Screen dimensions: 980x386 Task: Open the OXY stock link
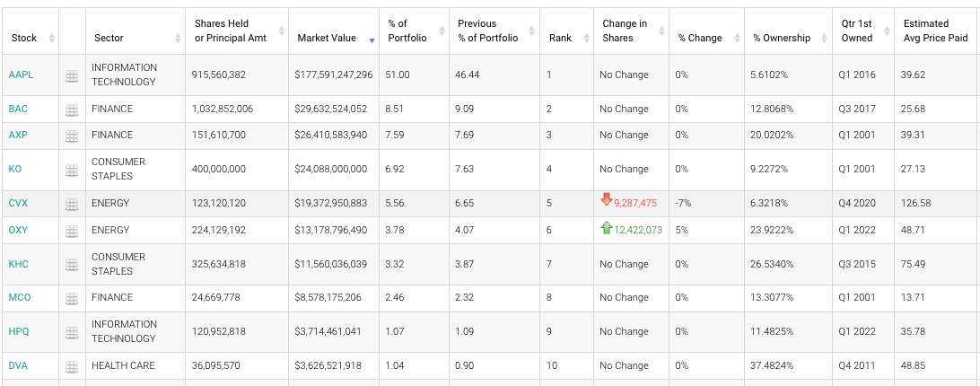pyautogui.click(x=18, y=230)
